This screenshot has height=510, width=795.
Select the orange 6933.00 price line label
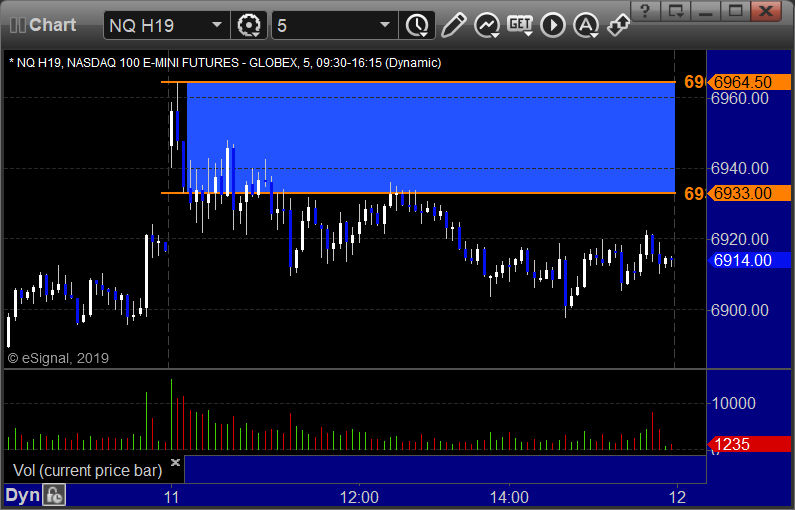(749, 193)
